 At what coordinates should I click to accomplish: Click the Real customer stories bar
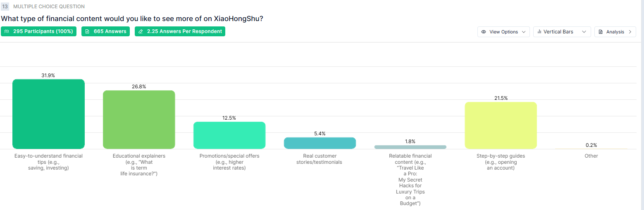(320, 143)
